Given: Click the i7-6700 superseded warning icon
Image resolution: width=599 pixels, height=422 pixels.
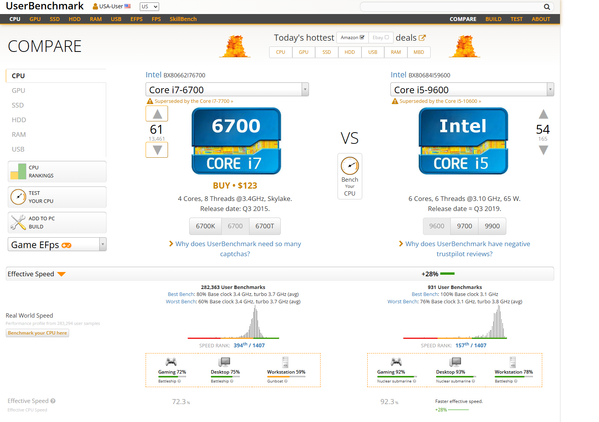Looking at the screenshot, I should (x=150, y=101).
